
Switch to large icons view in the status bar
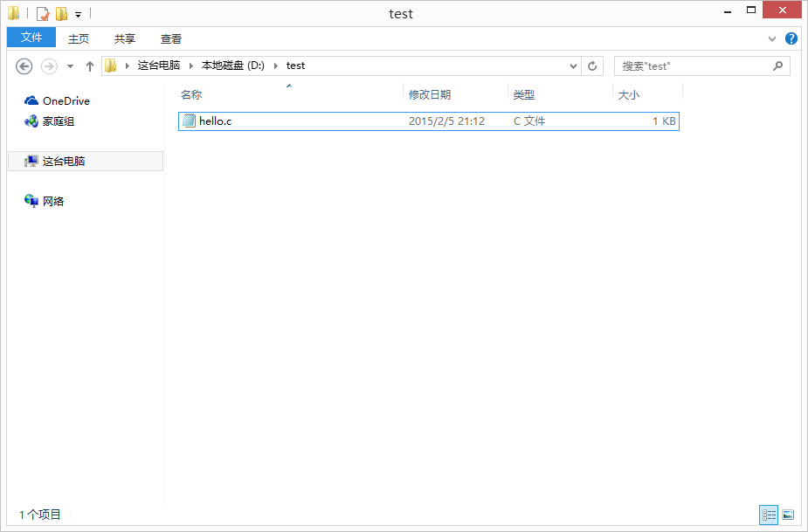[x=788, y=515]
